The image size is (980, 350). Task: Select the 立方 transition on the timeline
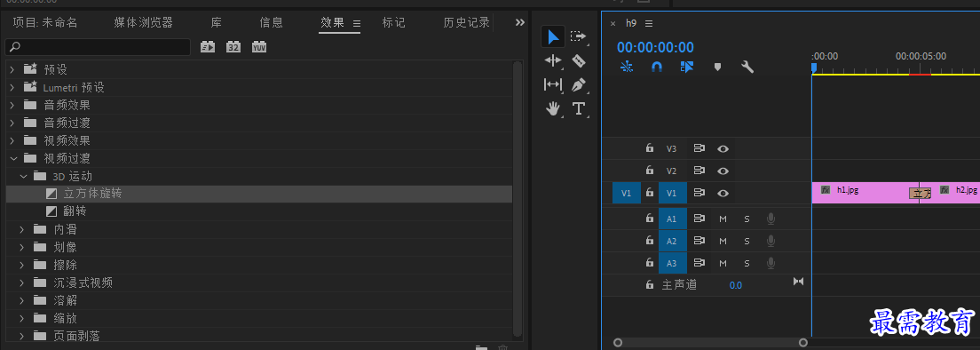point(921,194)
